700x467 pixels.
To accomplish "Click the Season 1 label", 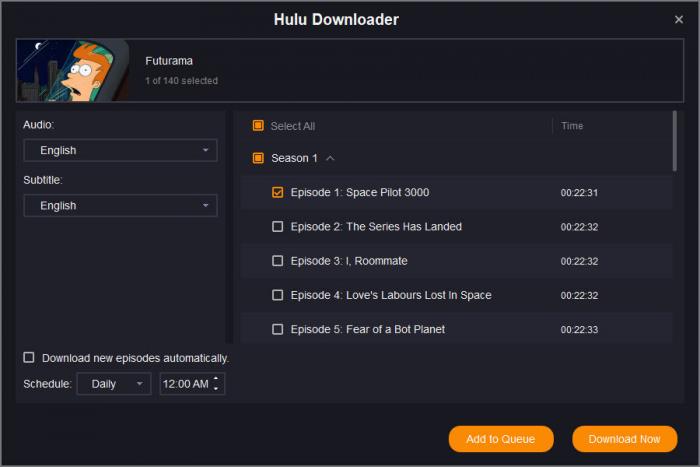I will click(x=294, y=158).
